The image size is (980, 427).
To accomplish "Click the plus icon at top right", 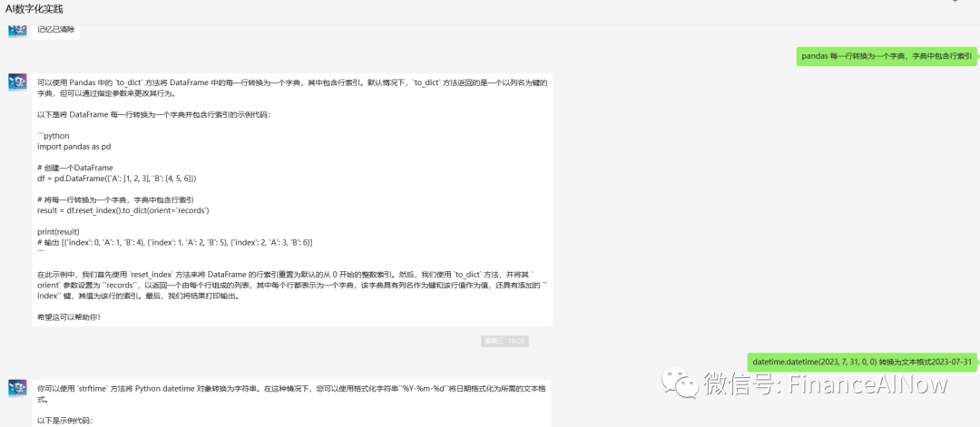I will coord(955,3).
